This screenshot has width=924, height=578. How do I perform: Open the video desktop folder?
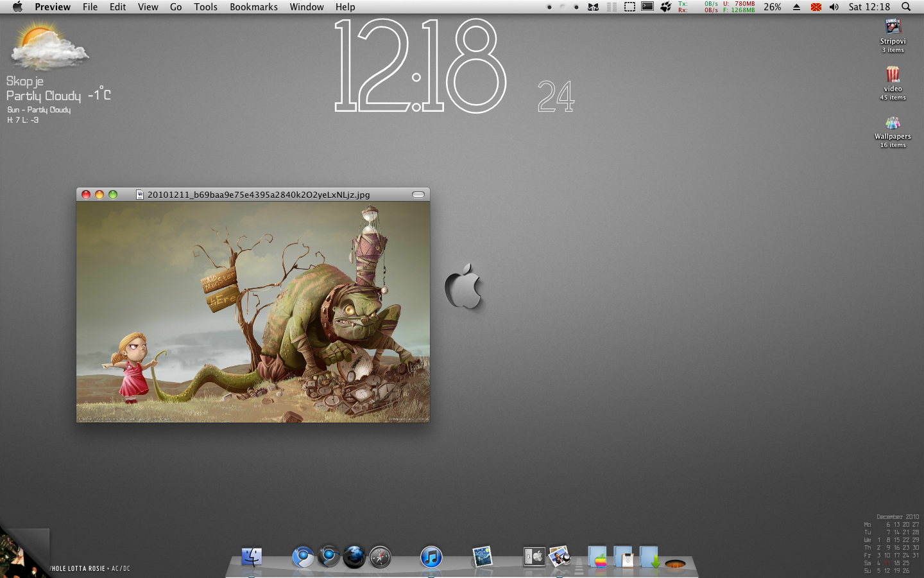[893, 83]
